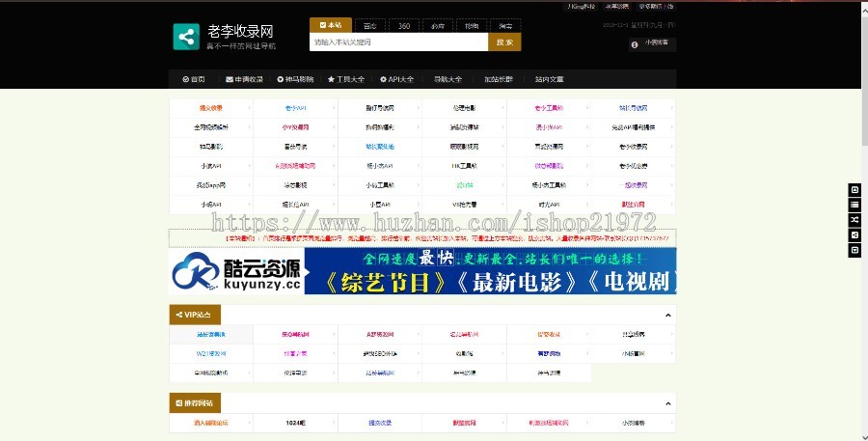Image resolution: width=868 pixels, height=441 pixels.
Task: Click the gear icon for API大全
Action: [x=383, y=79]
